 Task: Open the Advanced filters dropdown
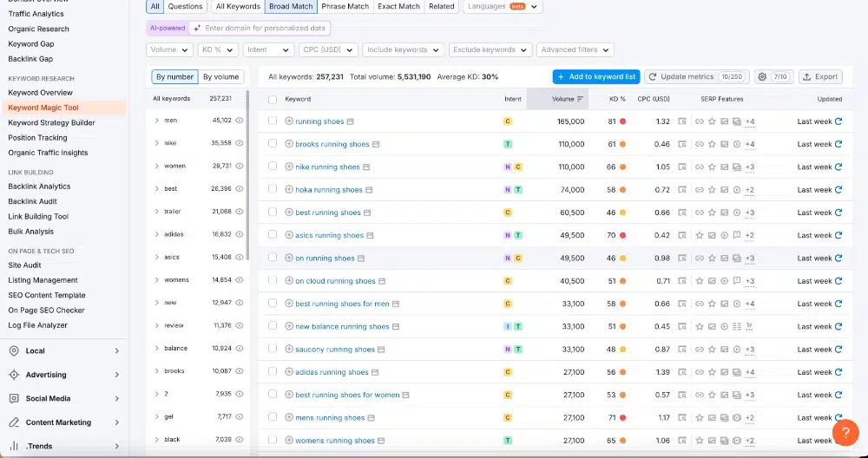[x=575, y=49]
